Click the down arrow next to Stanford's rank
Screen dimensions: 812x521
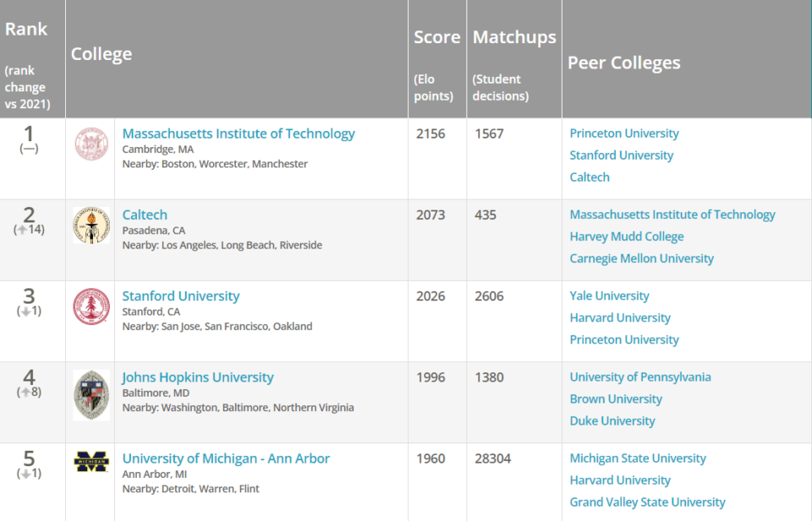27,310
